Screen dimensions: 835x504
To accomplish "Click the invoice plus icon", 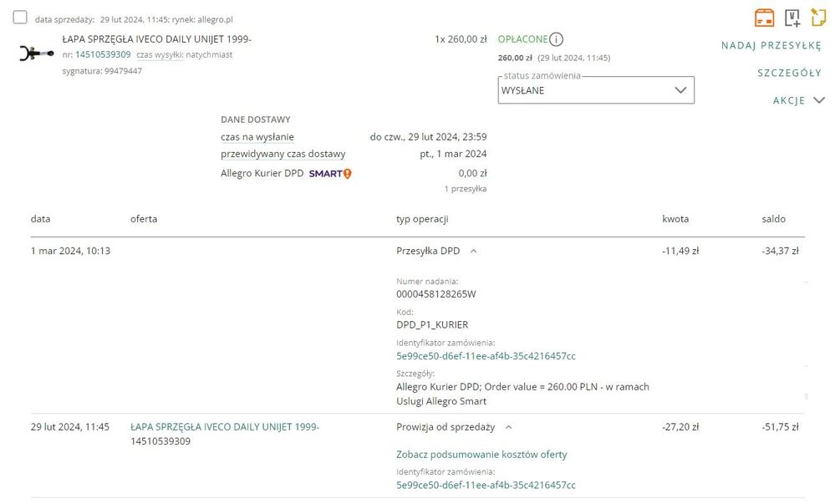I will (x=792, y=17).
